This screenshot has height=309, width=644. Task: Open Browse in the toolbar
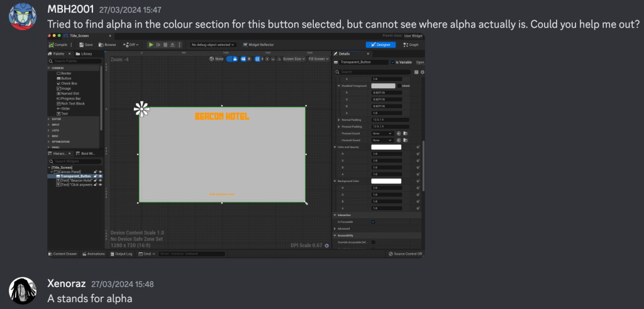[101, 45]
